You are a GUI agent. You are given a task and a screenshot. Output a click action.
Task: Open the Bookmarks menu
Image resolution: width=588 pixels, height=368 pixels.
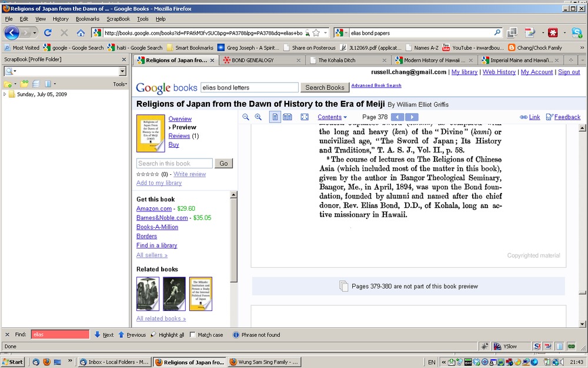point(88,19)
